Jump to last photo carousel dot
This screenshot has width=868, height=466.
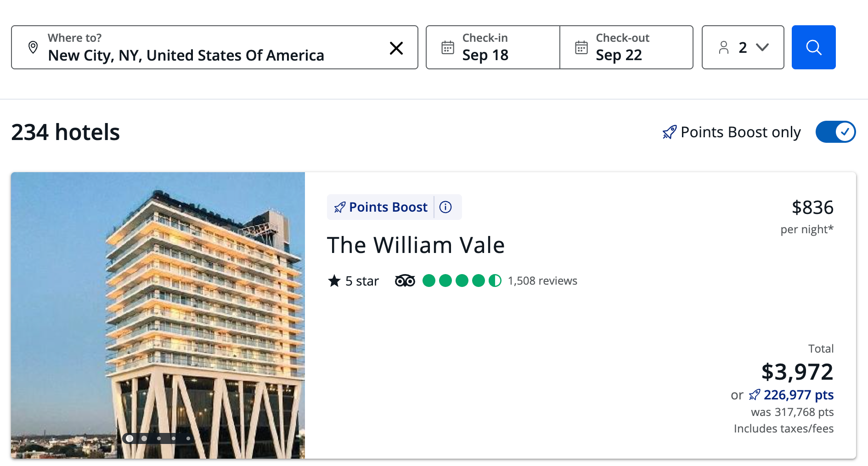(188, 438)
